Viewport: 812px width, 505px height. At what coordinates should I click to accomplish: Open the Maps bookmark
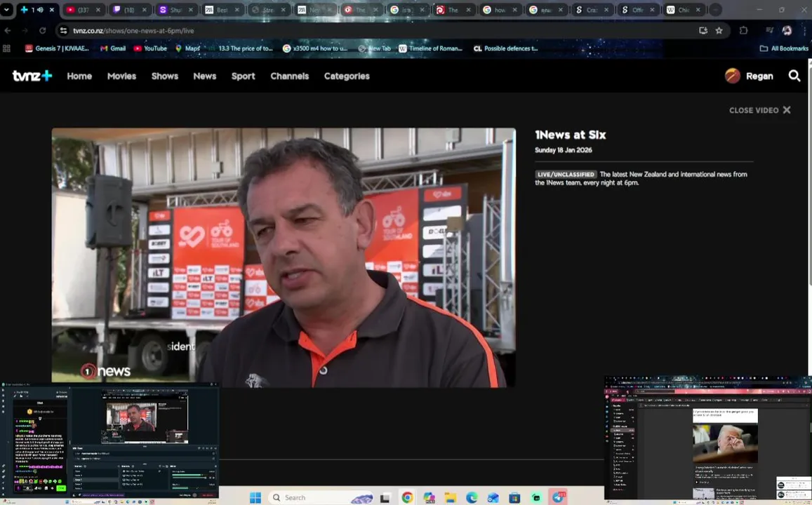coord(187,48)
